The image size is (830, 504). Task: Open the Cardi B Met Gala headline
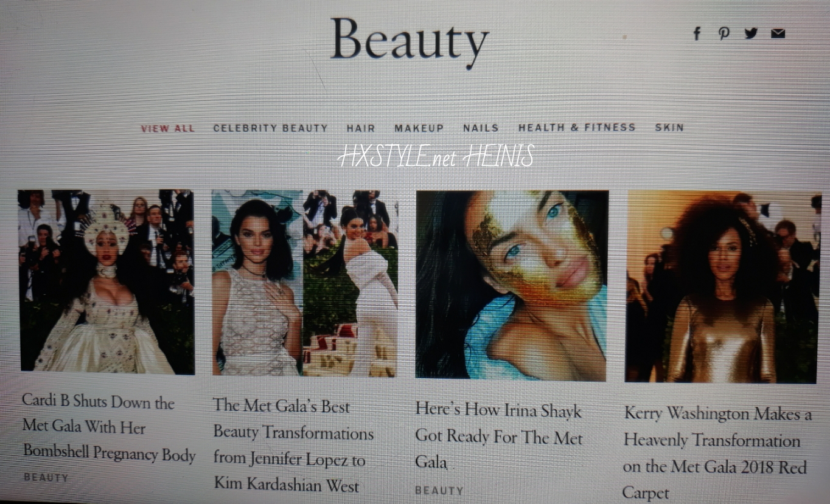pyautogui.click(x=108, y=428)
